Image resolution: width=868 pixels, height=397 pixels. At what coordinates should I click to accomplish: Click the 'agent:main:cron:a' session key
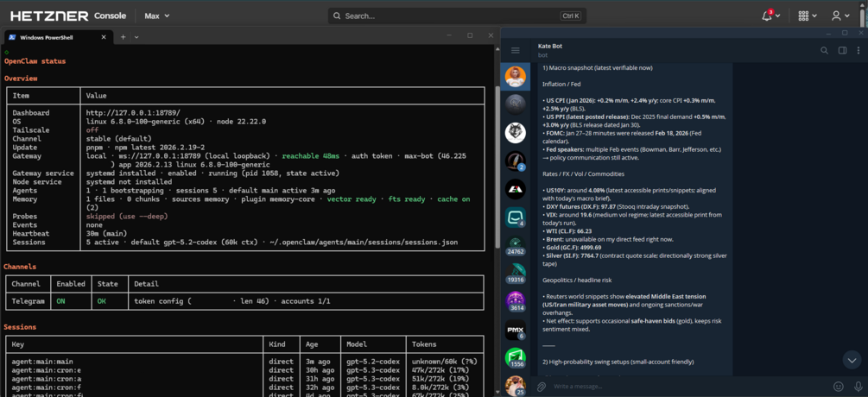(47, 379)
